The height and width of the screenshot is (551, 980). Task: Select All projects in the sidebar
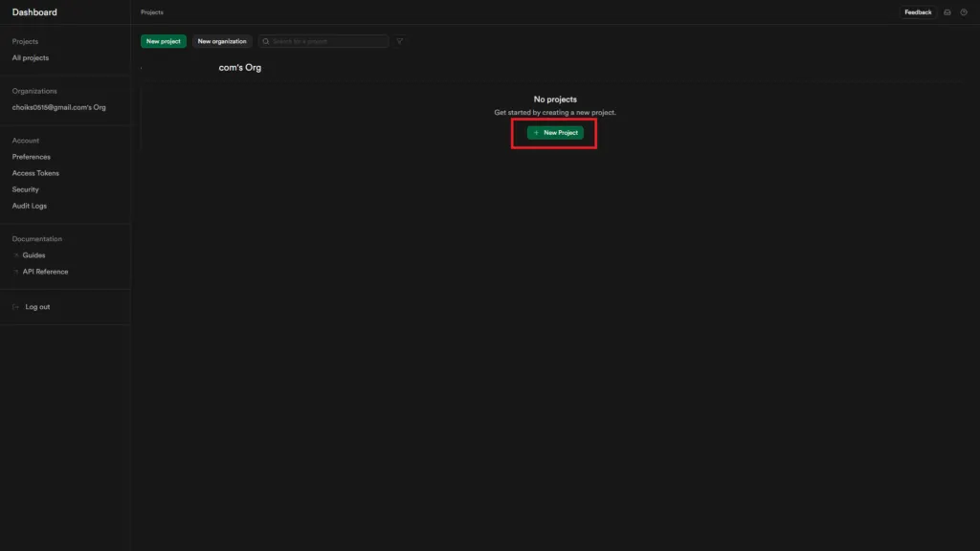click(30, 57)
